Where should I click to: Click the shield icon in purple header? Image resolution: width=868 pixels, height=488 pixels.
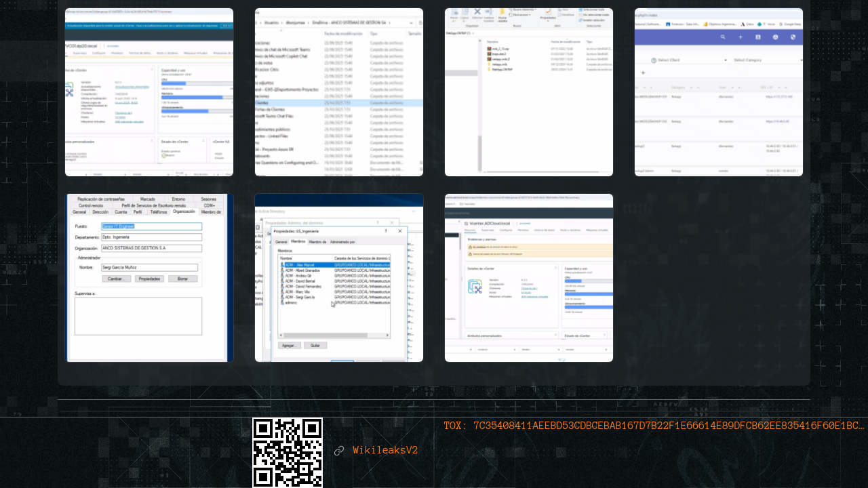[793, 37]
